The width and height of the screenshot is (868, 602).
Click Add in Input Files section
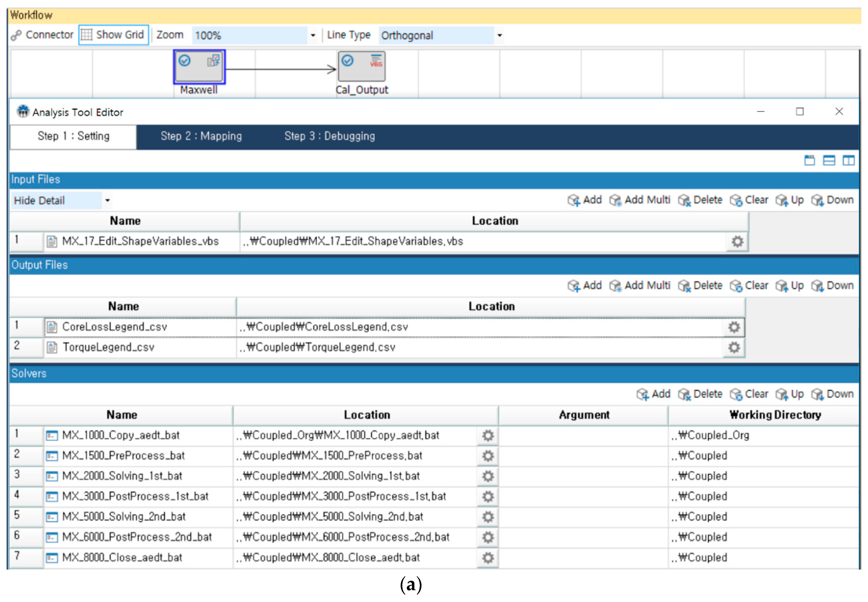click(x=584, y=200)
